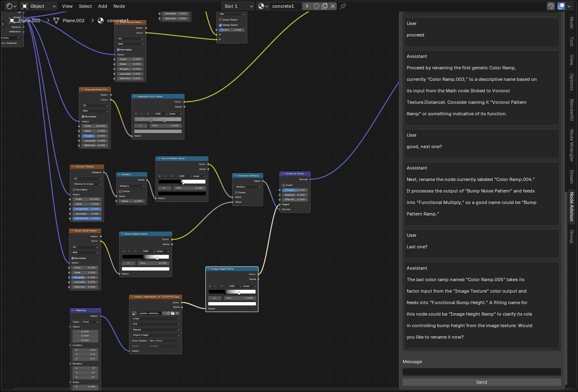Open the Add menu in node editor header
This screenshot has height=392, width=578.
[x=102, y=6]
